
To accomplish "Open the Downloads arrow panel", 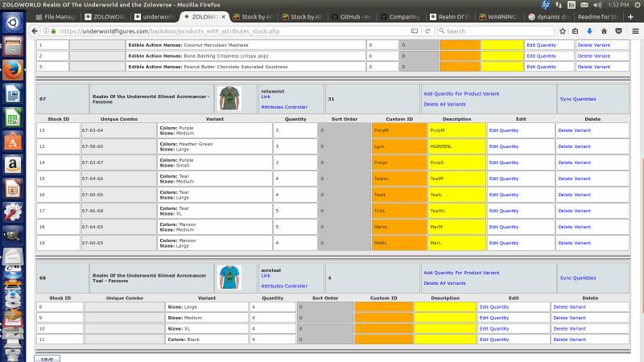I will [x=589, y=31].
